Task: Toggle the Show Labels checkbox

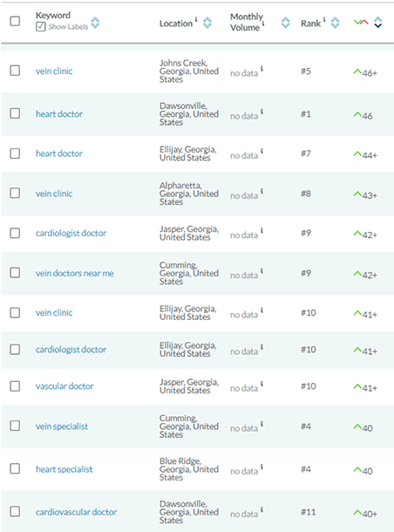Action: point(41,26)
